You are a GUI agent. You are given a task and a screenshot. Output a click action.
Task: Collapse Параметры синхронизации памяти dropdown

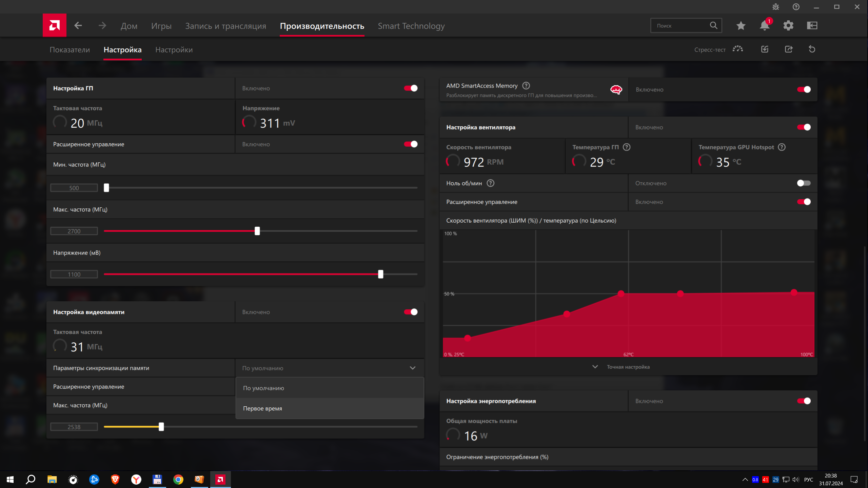(413, 368)
